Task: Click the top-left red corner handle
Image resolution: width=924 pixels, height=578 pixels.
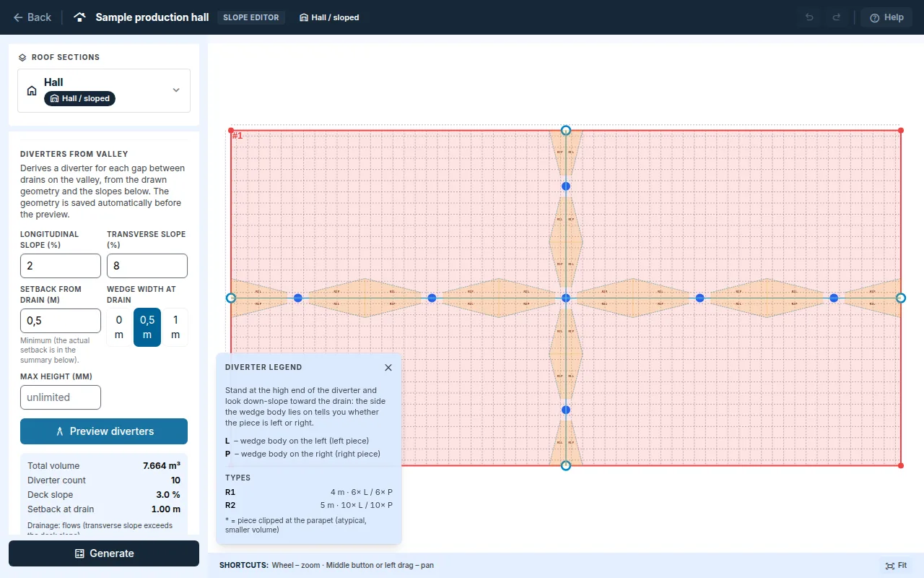Action: point(231,130)
